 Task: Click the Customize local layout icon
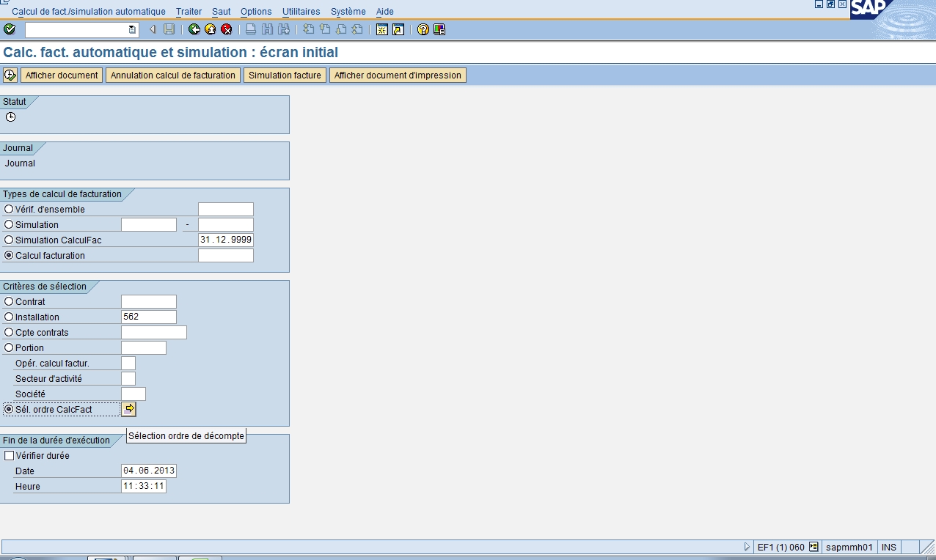coord(439,29)
